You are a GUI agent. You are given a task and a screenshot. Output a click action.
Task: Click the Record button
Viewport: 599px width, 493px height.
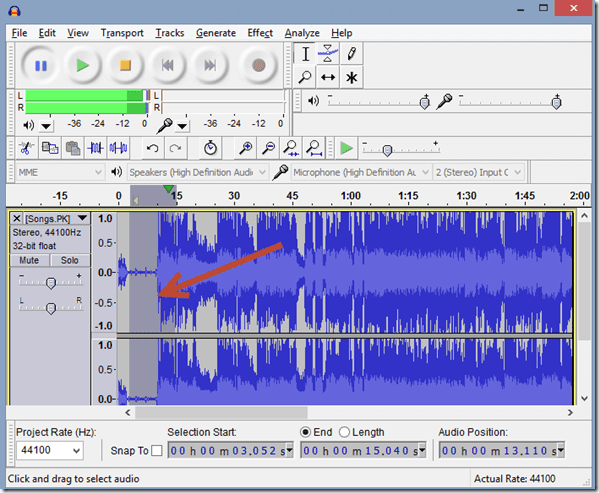click(x=259, y=66)
